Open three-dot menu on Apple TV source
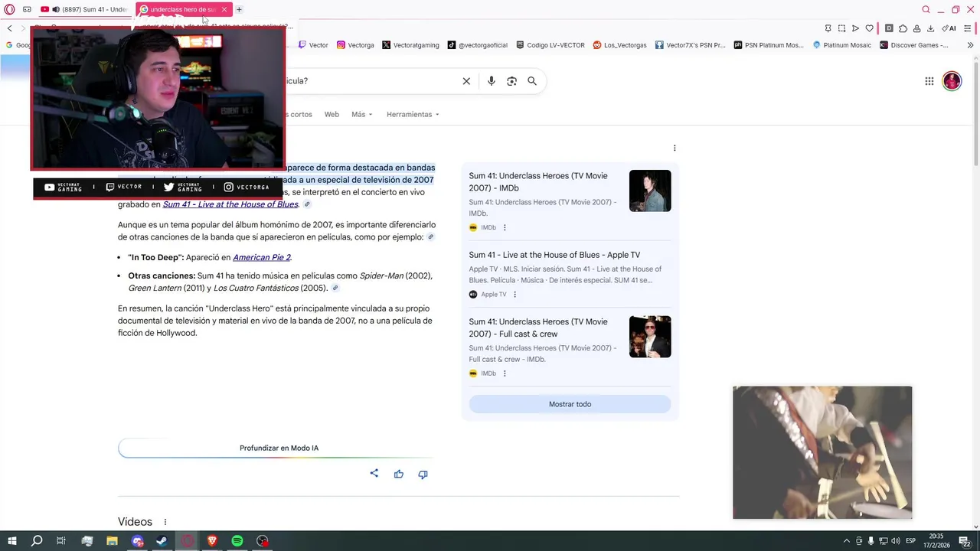 [514, 295]
